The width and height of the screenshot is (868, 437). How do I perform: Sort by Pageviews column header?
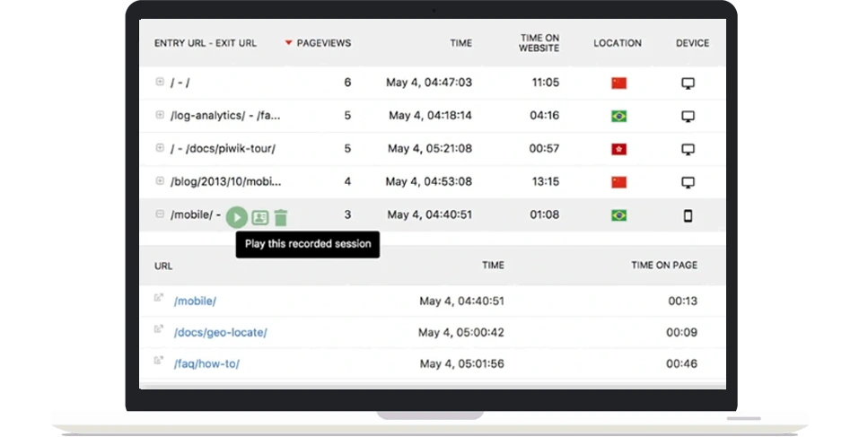click(323, 43)
